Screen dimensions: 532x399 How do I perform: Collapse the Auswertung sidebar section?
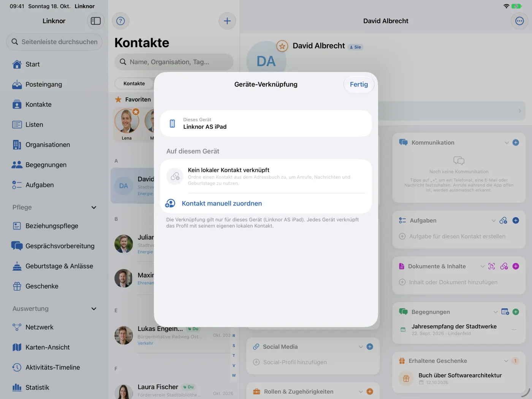[x=94, y=309]
